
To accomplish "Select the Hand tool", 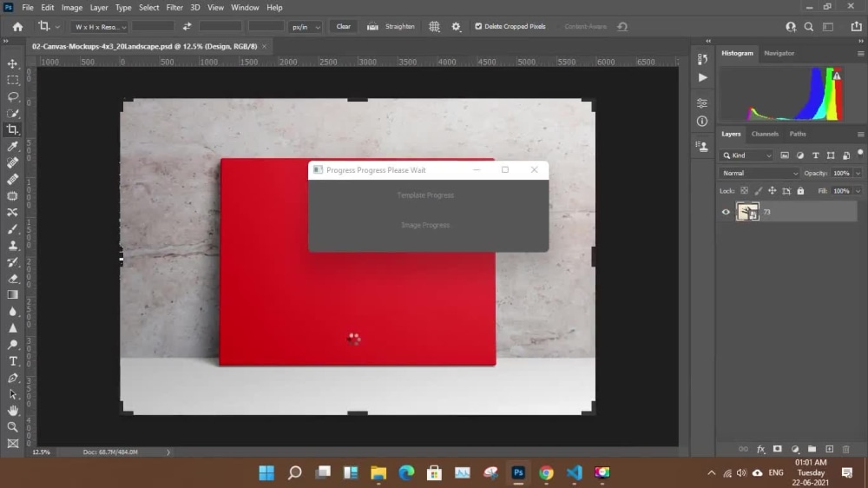I will (13, 411).
